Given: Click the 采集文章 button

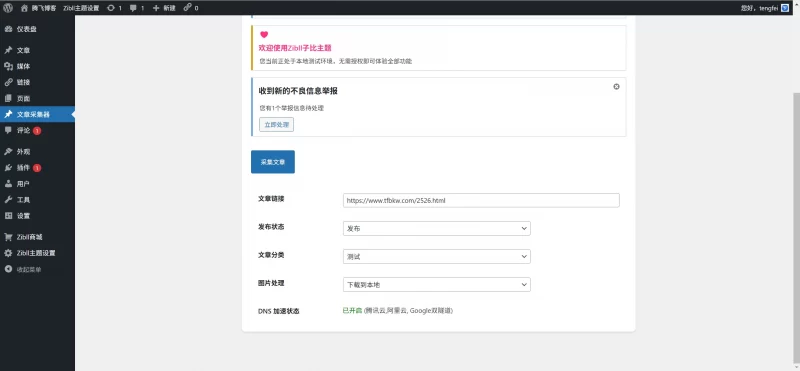Looking at the screenshot, I should pyautogui.click(x=272, y=162).
